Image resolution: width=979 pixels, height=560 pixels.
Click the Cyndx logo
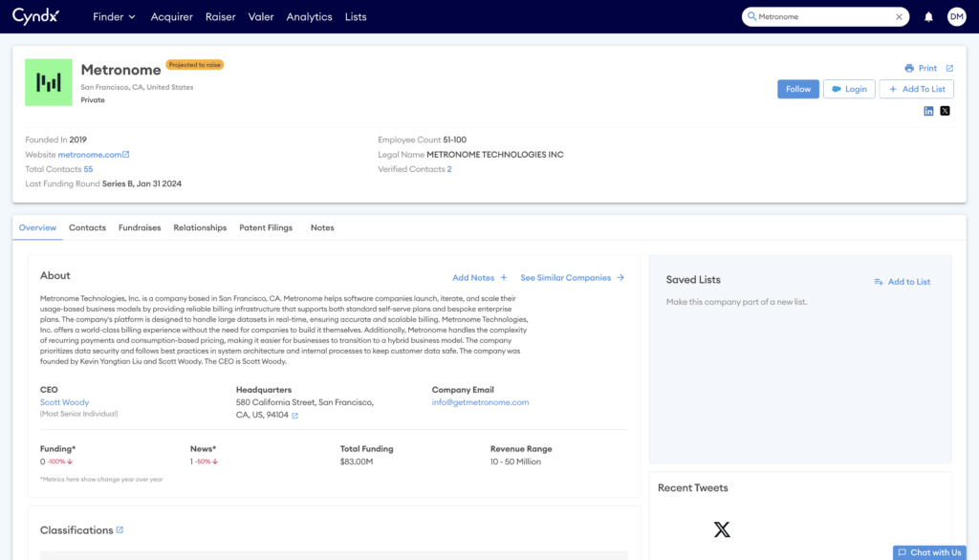click(35, 16)
